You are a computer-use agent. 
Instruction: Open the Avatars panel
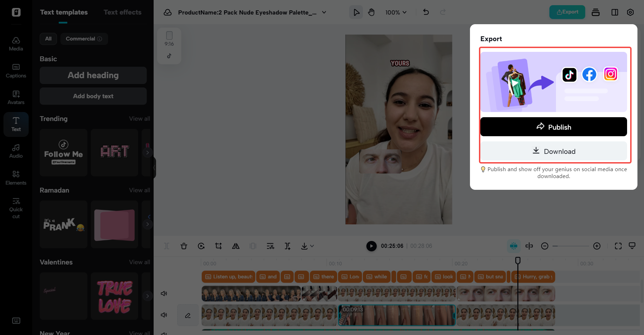point(16,97)
